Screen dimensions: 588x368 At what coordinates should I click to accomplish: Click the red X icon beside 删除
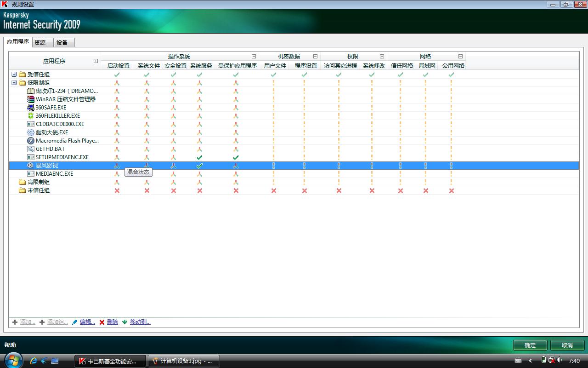102,322
